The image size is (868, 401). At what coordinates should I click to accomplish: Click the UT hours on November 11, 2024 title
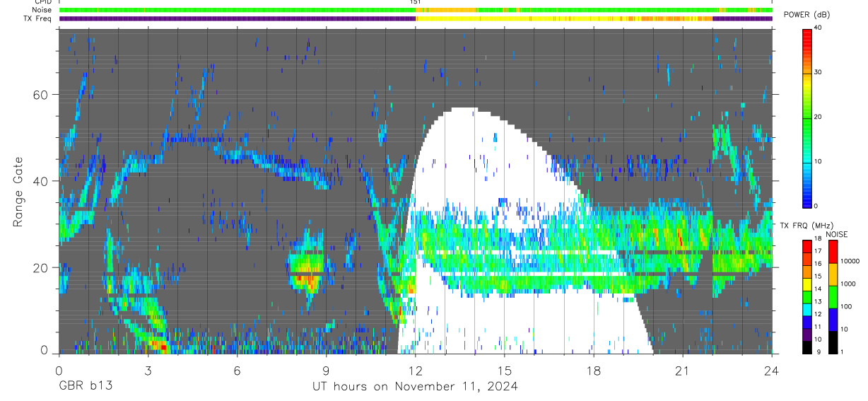416,386
